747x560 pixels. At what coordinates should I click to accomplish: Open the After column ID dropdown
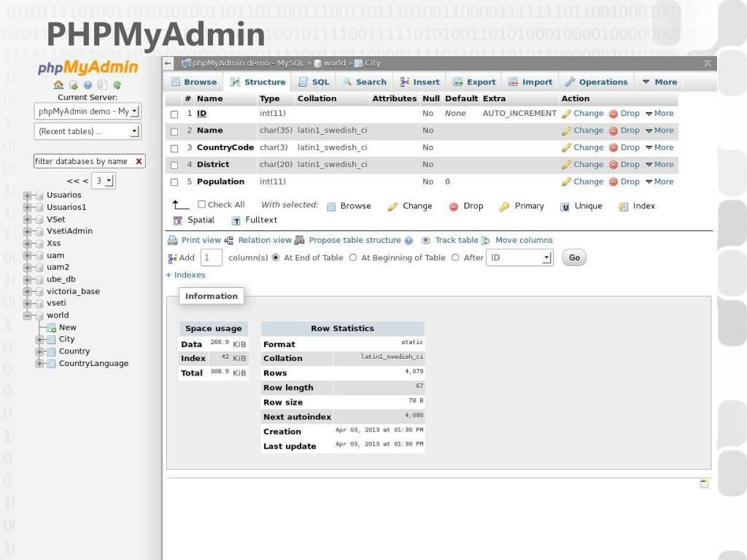click(519, 257)
